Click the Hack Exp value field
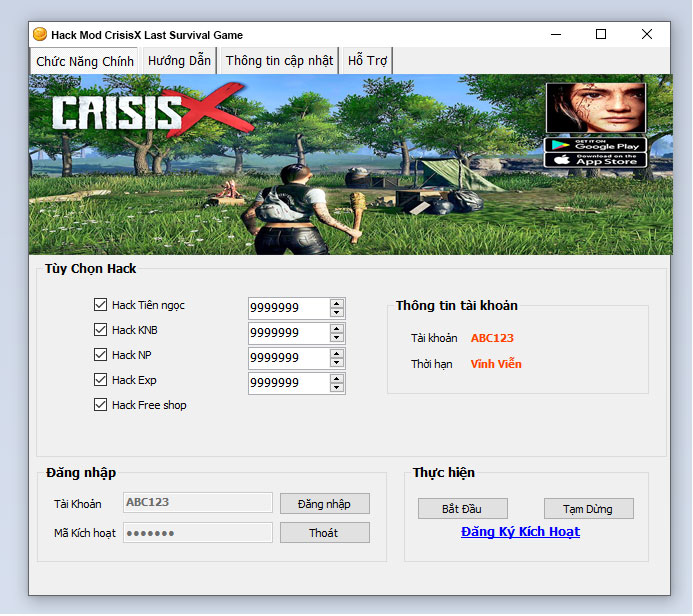 pos(289,383)
